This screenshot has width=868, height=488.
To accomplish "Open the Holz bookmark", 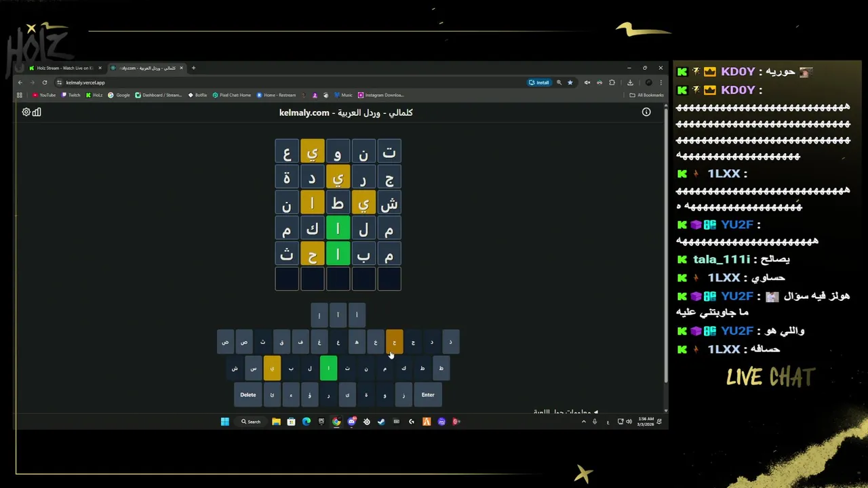I will coord(94,95).
